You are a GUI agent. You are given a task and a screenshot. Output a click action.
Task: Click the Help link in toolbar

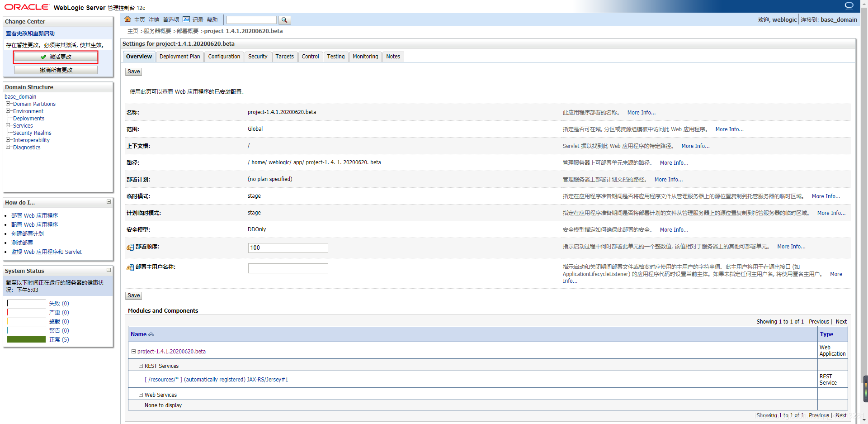click(212, 20)
